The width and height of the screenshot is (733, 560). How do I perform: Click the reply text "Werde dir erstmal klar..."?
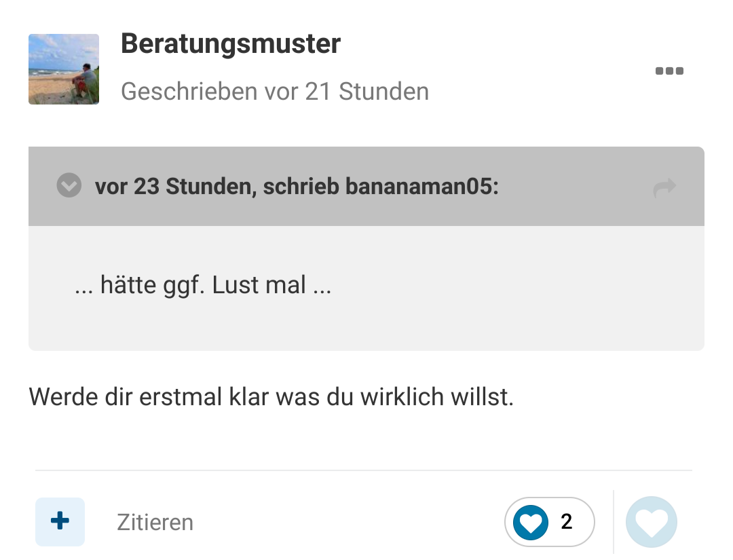click(271, 396)
